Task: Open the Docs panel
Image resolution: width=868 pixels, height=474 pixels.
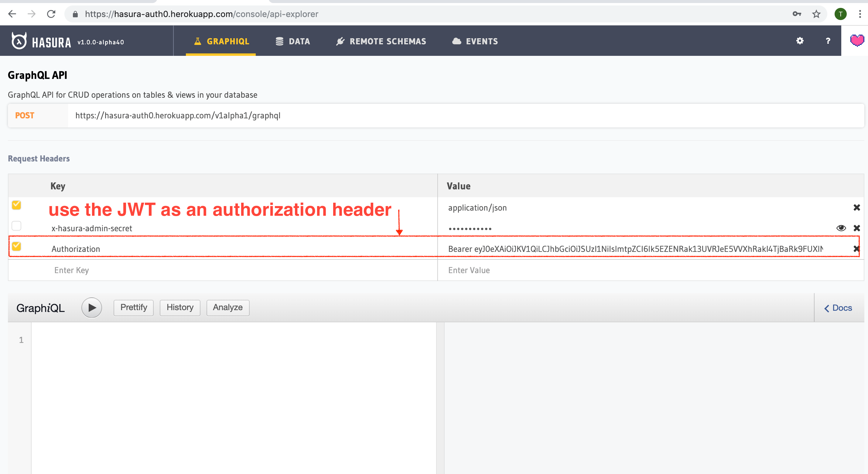Action: [x=839, y=308]
